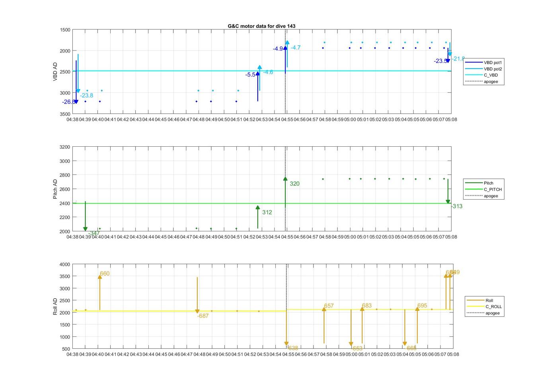Click the '320' label in the Pitch plot
Image resolution: width=557 pixels, height=392 pixels.
pyautogui.click(x=294, y=184)
